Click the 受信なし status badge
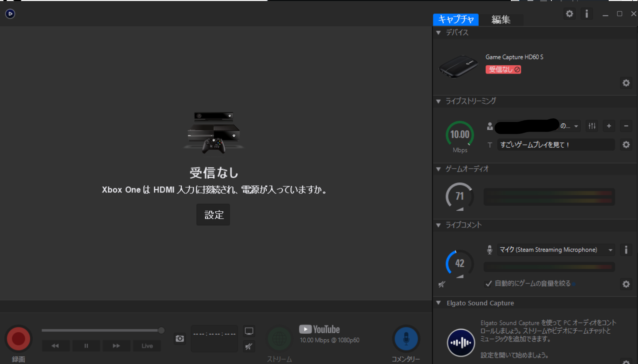The height and width of the screenshot is (364, 638). pos(503,69)
